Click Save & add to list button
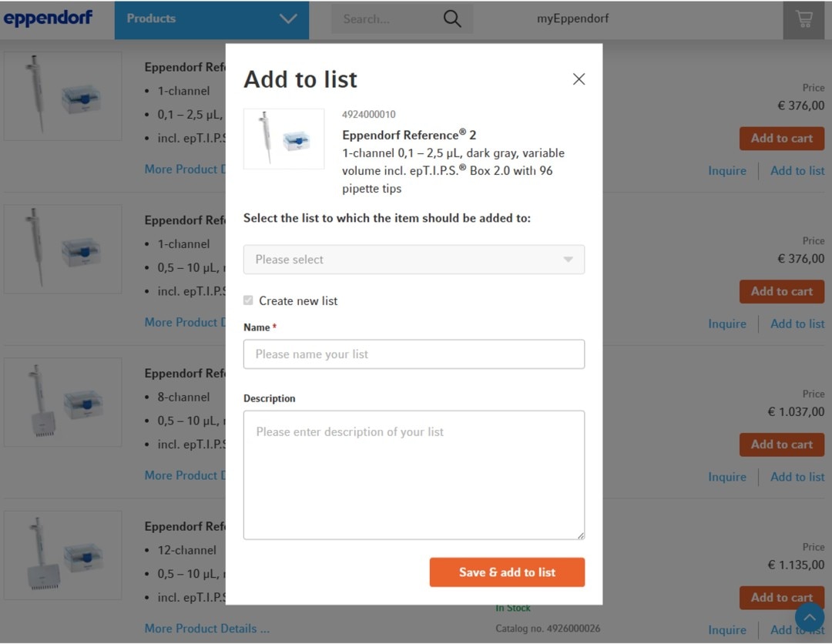The width and height of the screenshot is (832, 644). click(507, 572)
